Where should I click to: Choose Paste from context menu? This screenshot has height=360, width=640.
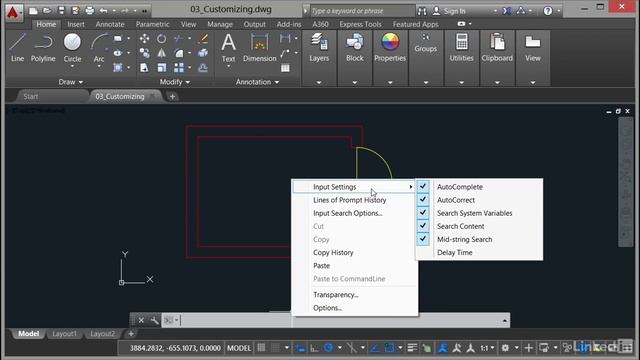coord(355,265)
